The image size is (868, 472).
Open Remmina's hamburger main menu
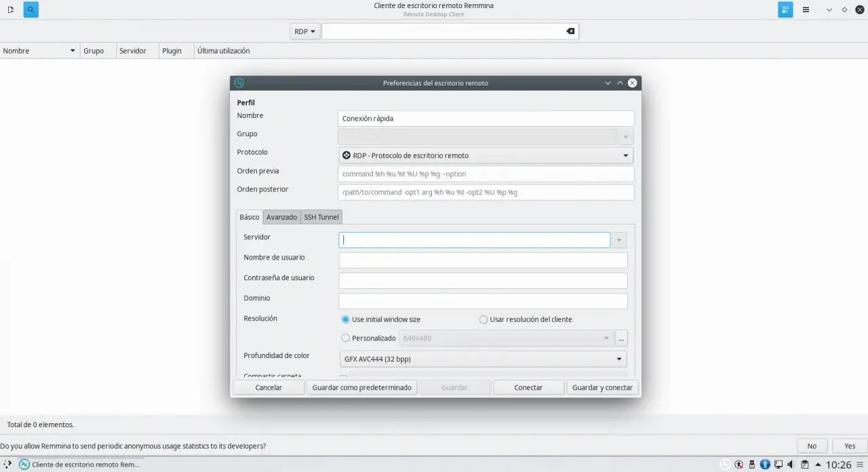[x=806, y=9]
